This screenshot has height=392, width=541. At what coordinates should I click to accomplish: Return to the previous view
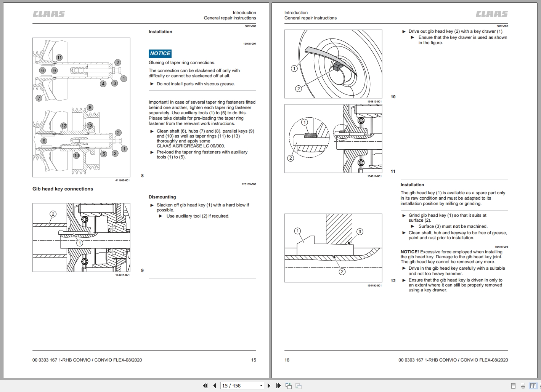click(x=289, y=386)
